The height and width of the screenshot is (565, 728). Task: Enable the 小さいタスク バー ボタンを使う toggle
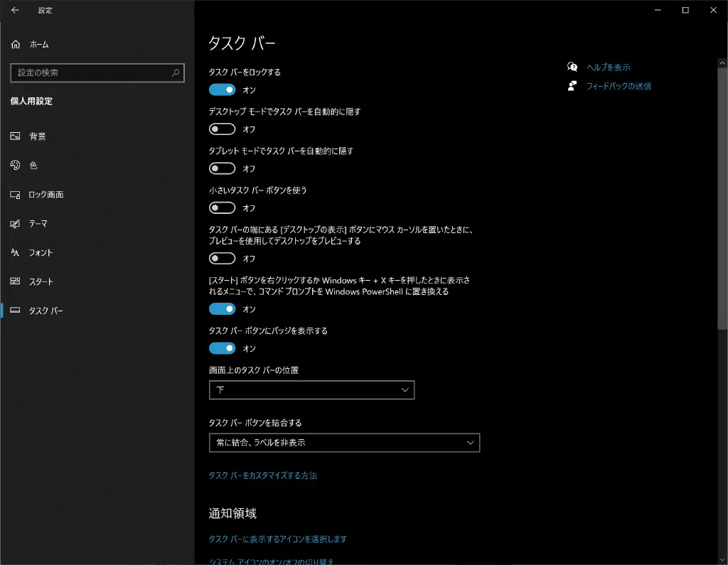222,208
